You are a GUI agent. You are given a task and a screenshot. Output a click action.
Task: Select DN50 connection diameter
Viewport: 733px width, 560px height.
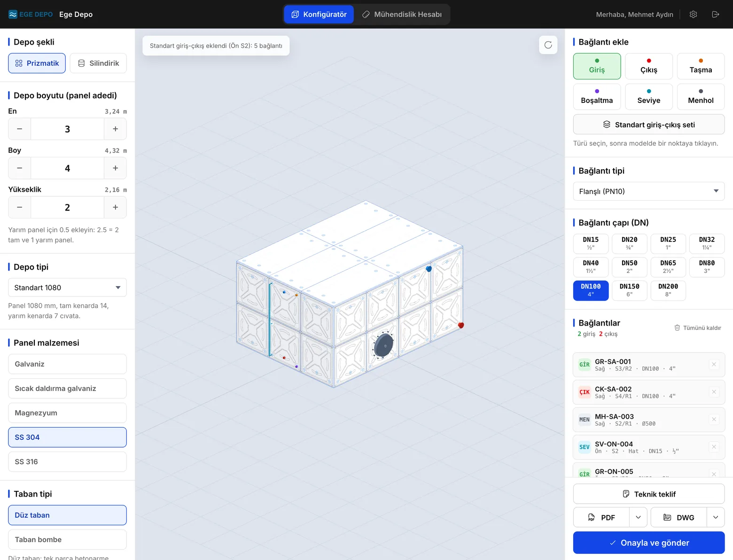630,267
